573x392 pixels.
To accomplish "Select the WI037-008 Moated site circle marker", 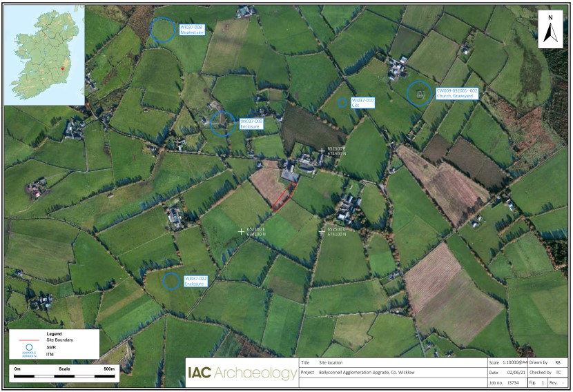I will tap(162, 30).
